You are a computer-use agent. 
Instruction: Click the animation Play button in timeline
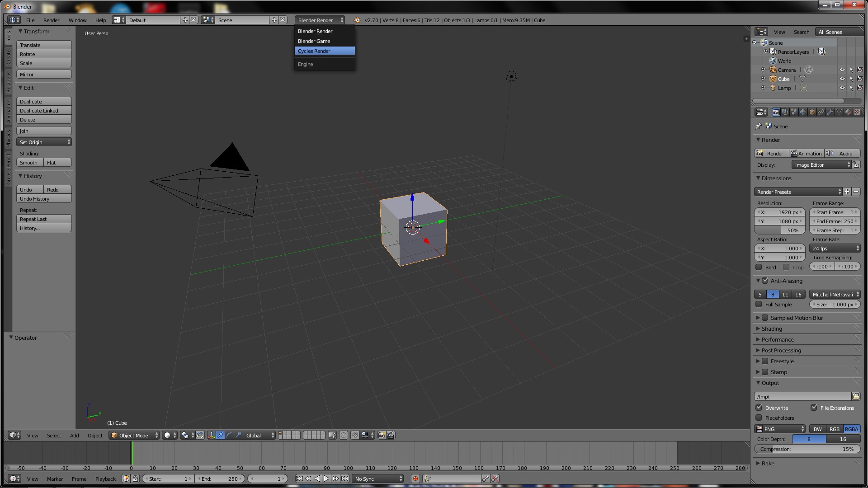coord(326,479)
